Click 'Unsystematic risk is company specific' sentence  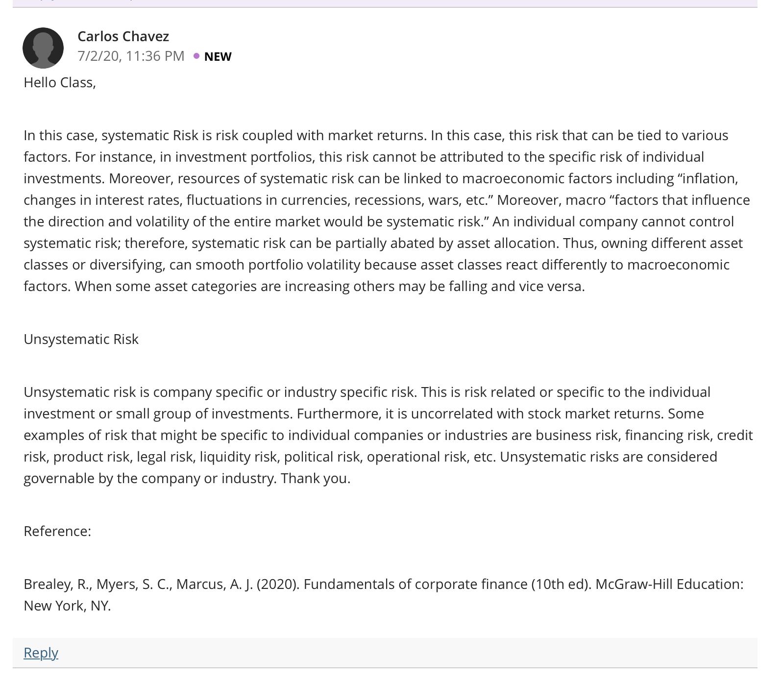click(x=220, y=392)
